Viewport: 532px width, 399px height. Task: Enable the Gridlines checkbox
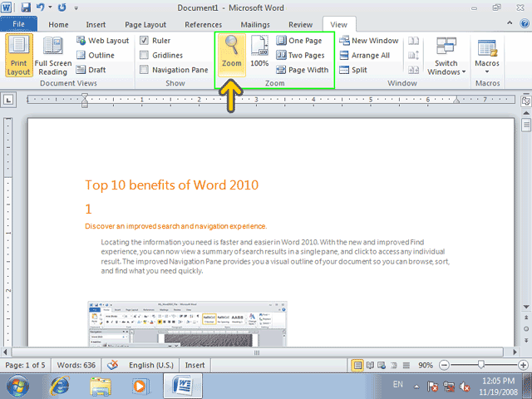click(144, 55)
